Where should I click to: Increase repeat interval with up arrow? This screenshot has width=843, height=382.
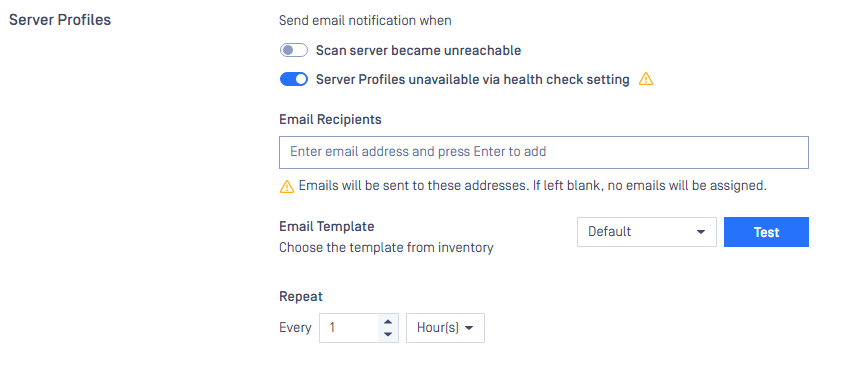tap(388, 322)
